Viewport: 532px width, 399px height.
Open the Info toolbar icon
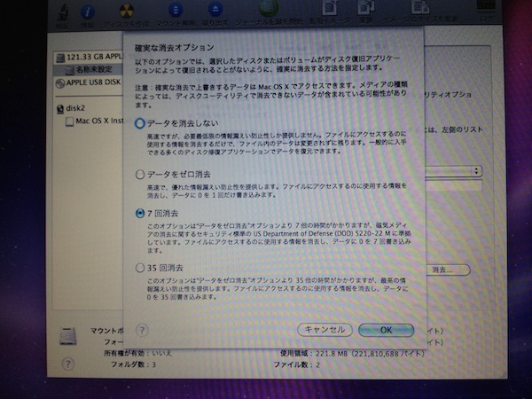click(x=88, y=12)
